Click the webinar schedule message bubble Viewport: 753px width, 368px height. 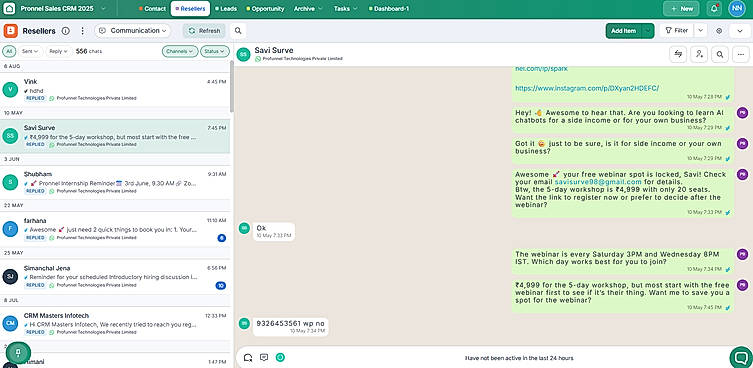622,261
